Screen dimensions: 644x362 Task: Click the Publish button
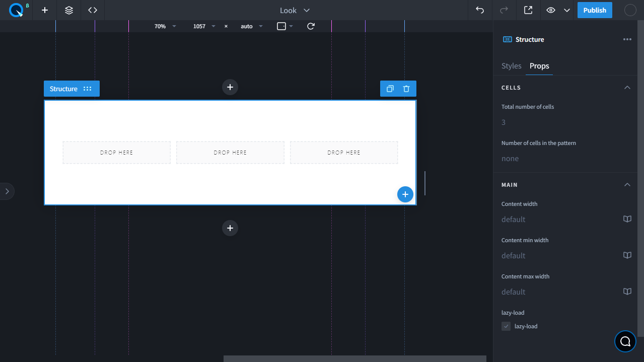595,10
